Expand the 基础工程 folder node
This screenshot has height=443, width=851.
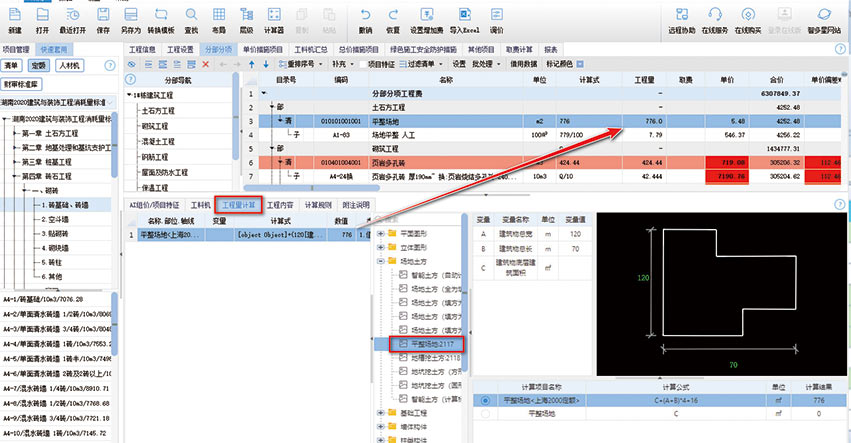click(x=379, y=412)
